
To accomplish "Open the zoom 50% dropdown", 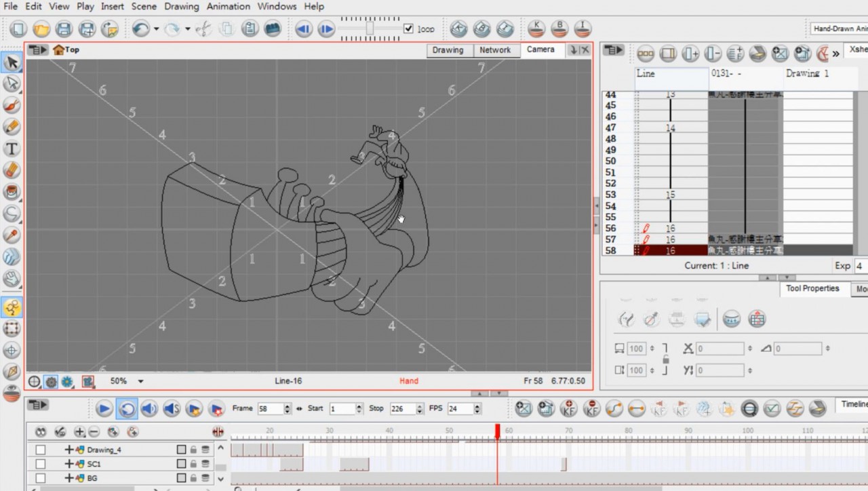I will pos(141,381).
